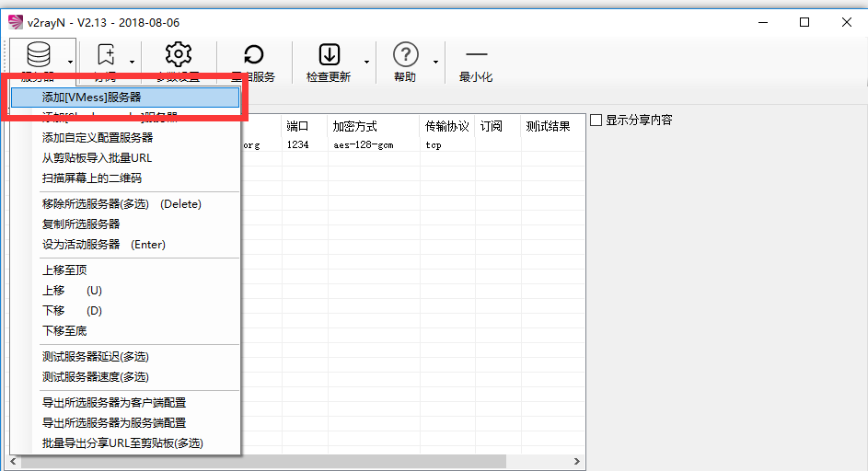Click the 加密方式 column header
Image resolution: width=868 pixels, height=471 pixels.
coord(355,126)
